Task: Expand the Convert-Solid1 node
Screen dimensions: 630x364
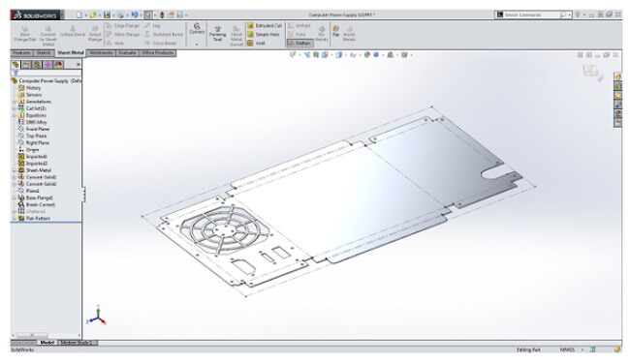Action: point(15,177)
